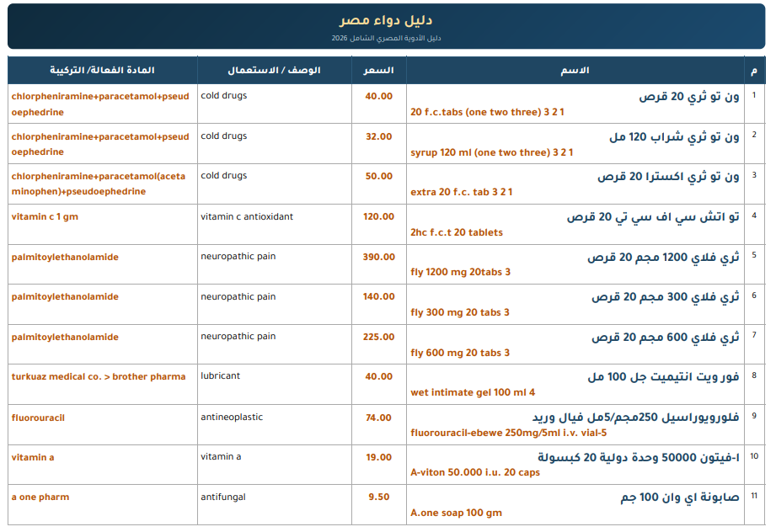
Task: Click a one pharm ingredient cell
Action: (x=40, y=497)
